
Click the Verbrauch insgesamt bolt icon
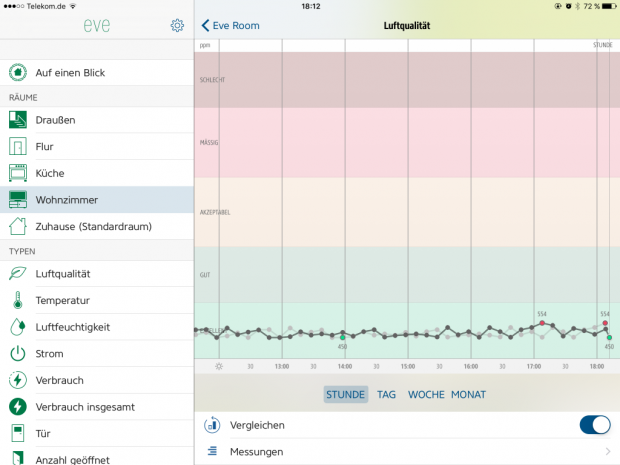point(18,406)
